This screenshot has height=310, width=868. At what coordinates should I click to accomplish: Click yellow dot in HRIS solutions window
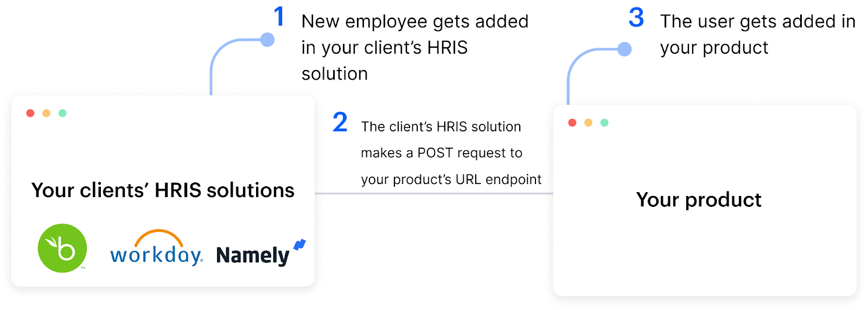(x=47, y=113)
